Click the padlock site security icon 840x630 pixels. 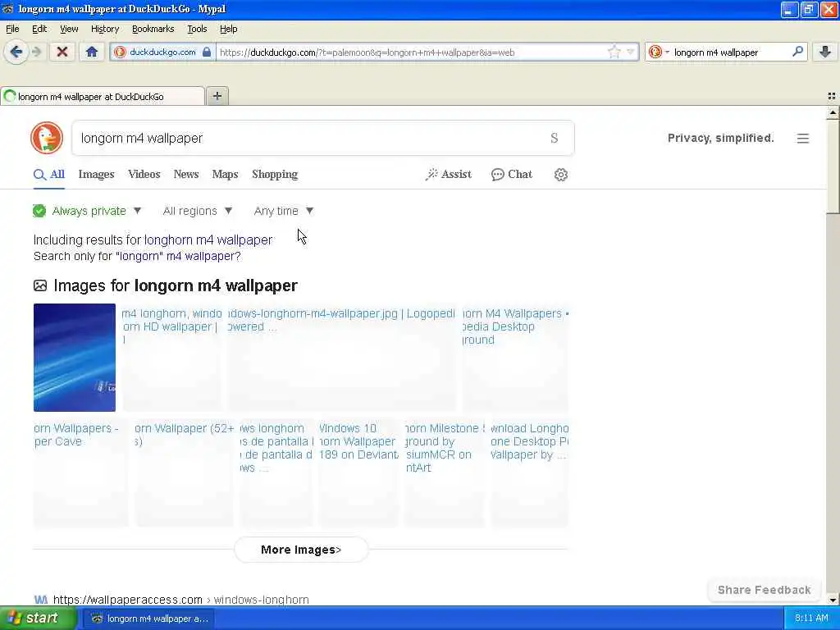[207, 52]
